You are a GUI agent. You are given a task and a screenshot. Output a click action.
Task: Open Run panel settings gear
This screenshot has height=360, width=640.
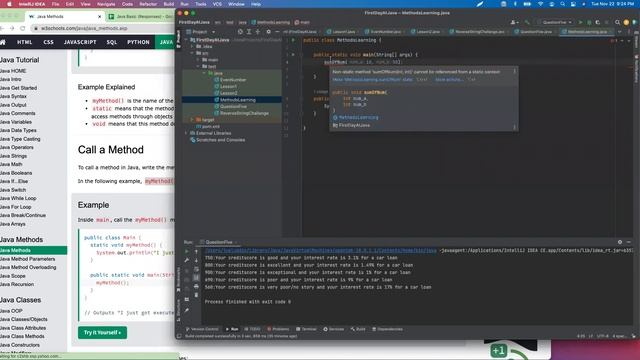click(x=620, y=242)
